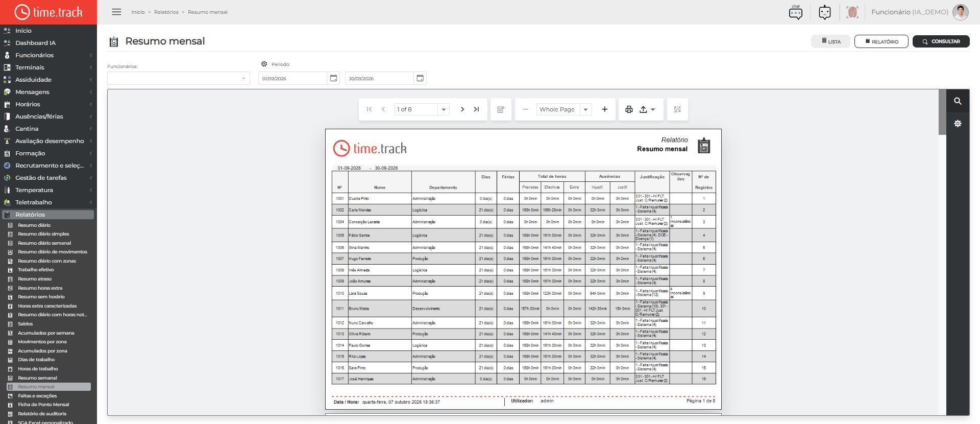
Task: Zoom out the report with minus
Action: (x=525, y=109)
